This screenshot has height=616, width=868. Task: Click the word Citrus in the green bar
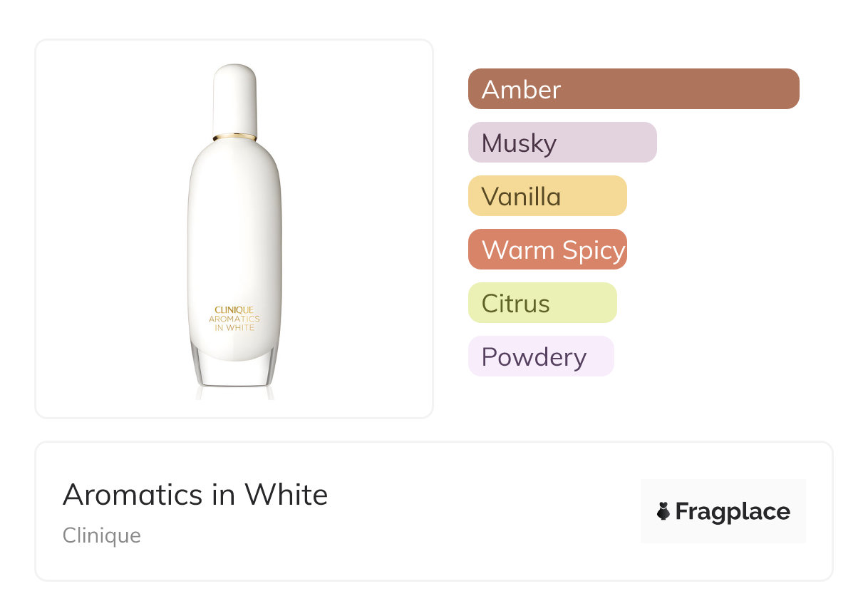[515, 304]
